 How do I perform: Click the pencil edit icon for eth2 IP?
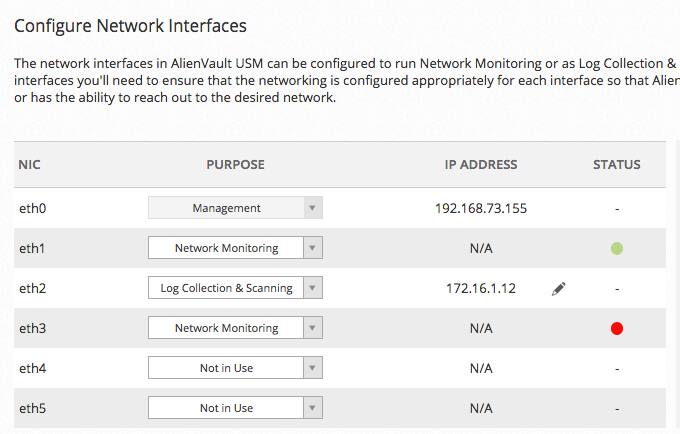pos(559,289)
